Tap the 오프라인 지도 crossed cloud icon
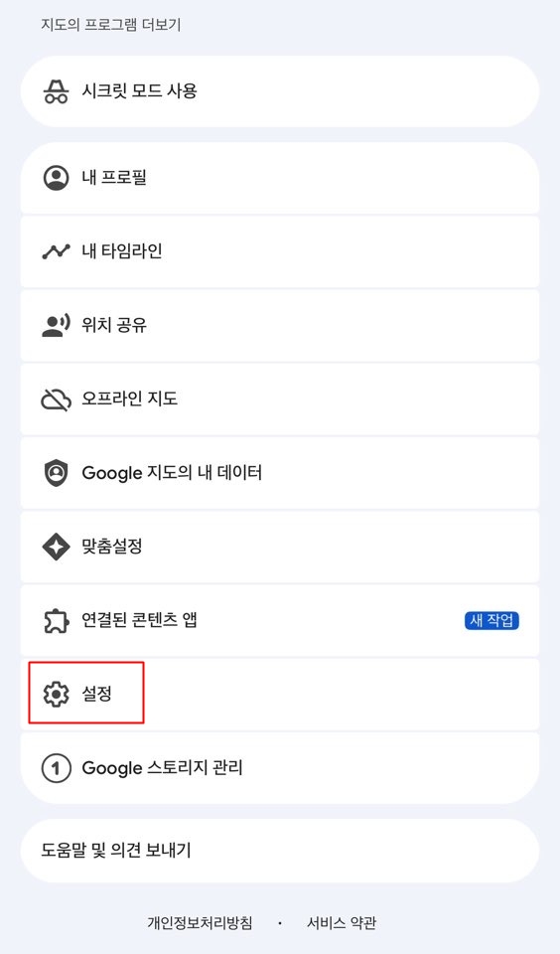 pyautogui.click(x=56, y=399)
